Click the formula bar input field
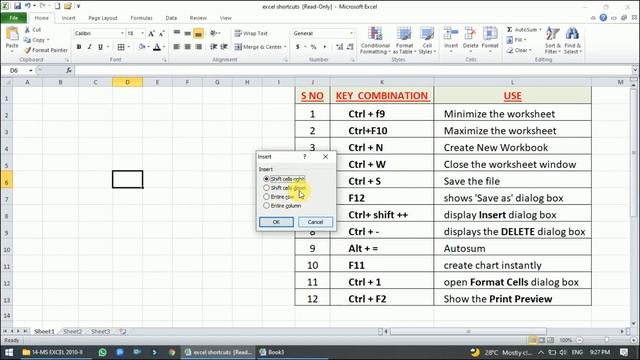The width and height of the screenshot is (640, 360). [352, 71]
